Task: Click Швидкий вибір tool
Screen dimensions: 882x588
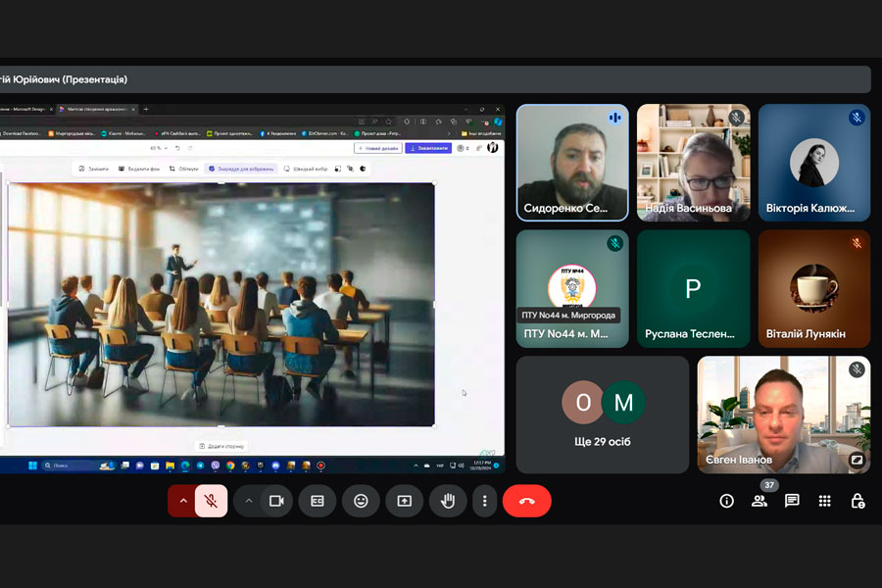Action: point(306,169)
